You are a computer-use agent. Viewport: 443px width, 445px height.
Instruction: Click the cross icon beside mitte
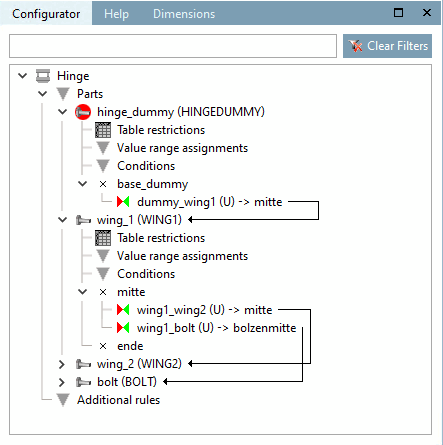[x=103, y=292]
